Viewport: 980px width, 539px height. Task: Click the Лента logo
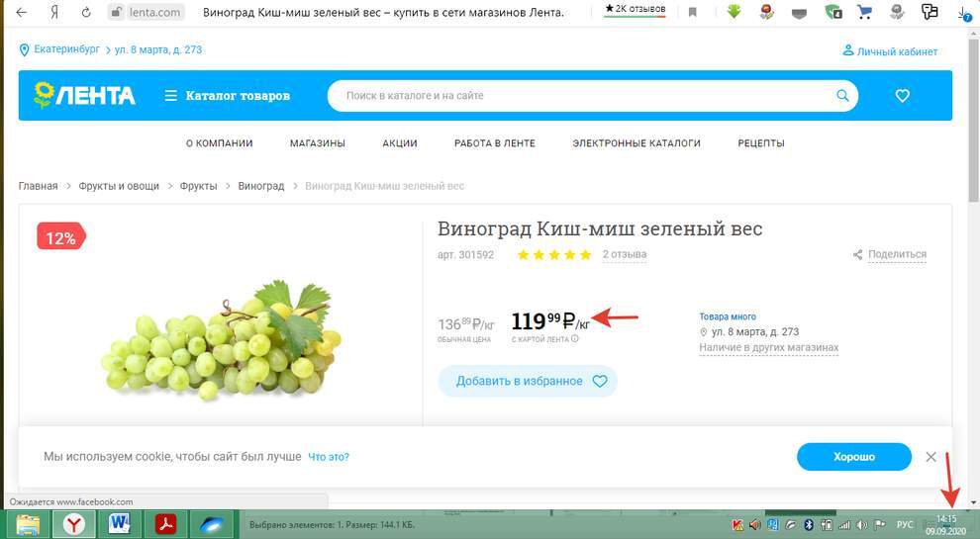pos(84,96)
